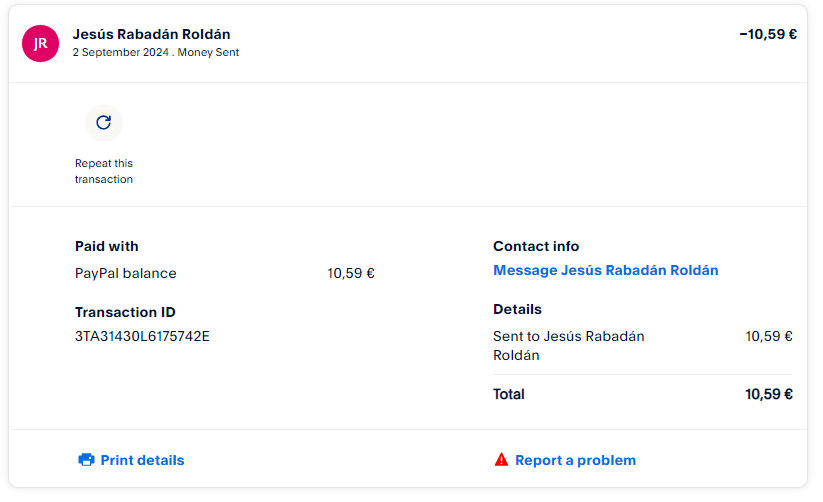The height and width of the screenshot is (502, 823).
Task: Click the Details heading
Action: (x=517, y=309)
